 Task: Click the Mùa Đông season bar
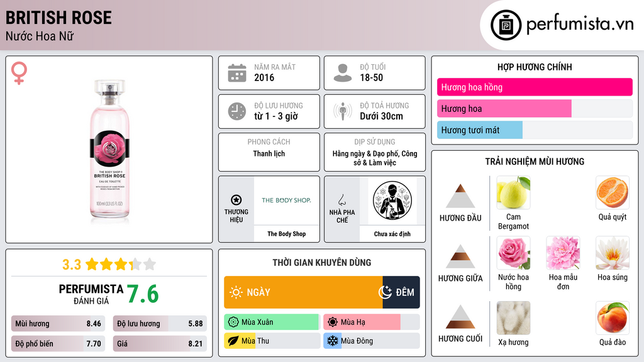coord(372,341)
